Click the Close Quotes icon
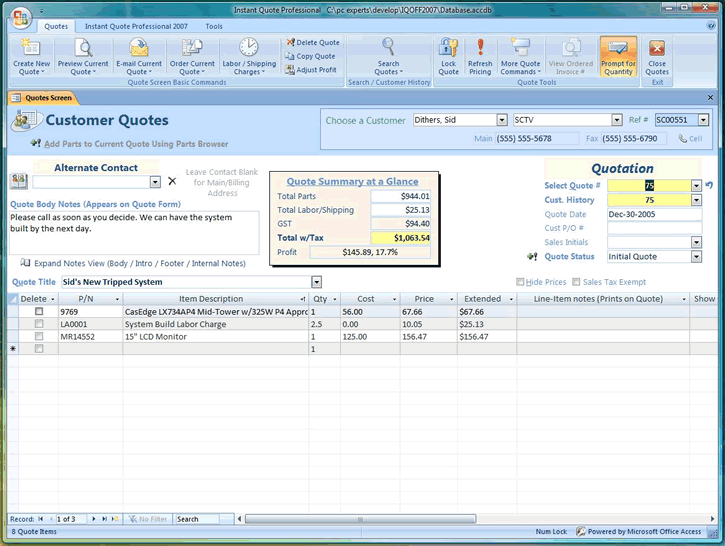 click(x=657, y=55)
